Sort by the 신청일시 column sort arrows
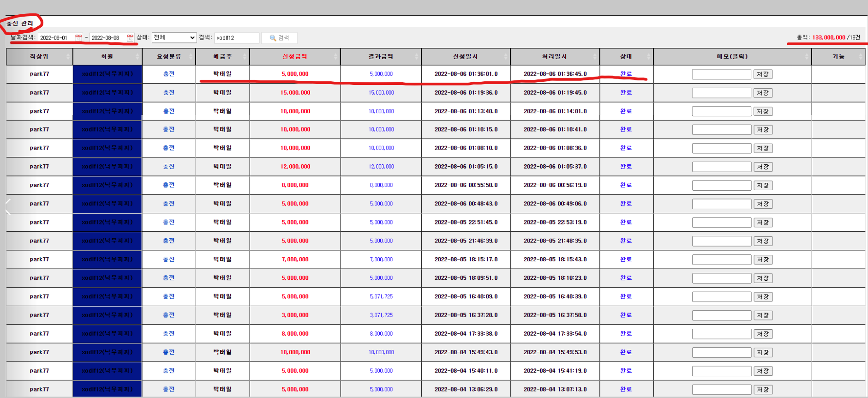The height and width of the screenshot is (398, 868). pyautogui.click(x=506, y=56)
